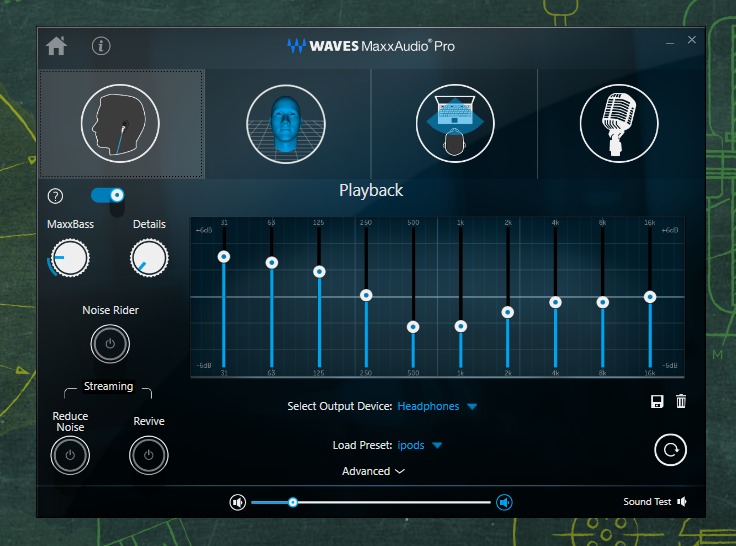Click the Select Output Device label

(x=339, y=406)
